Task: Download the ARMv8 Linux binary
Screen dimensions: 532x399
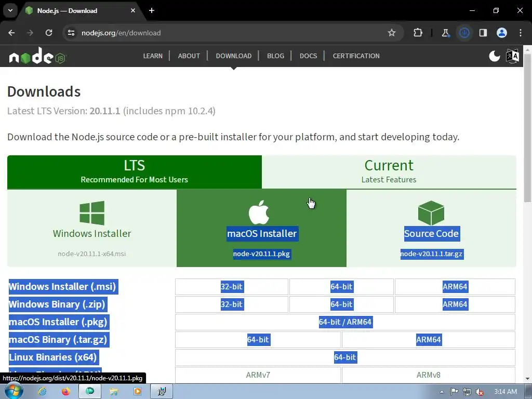Action: coord(429,375)
